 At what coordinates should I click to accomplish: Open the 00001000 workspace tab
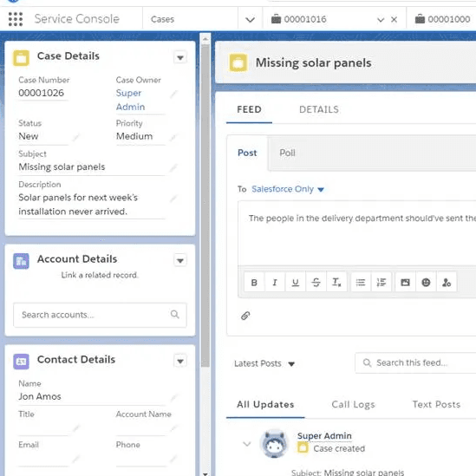click(x=442, y=19)
